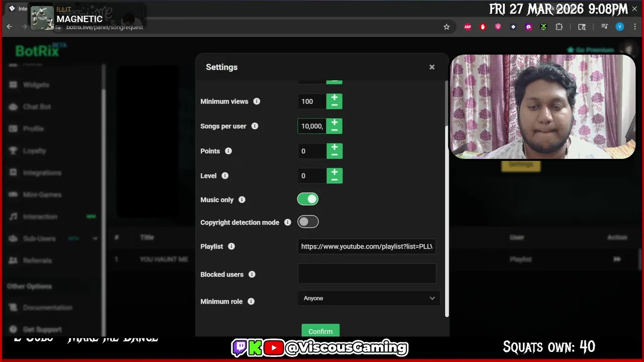Open the Minimum role dropdown showing Anyone
Image resolution: width=644 pixels, height=362 pixels.
pos(369,298)
